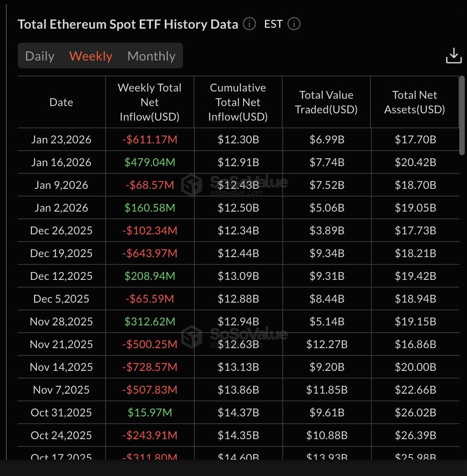Click the info icon next to the title
Viewport: 467px width, 476px height.
pyautogui.click(x=249, y=25)
